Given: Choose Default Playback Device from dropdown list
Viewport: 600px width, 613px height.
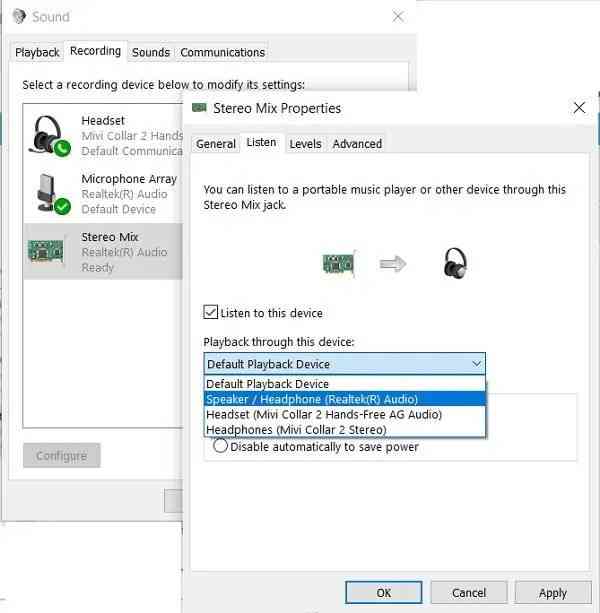Looking at the screenshot, I should 344,384.
